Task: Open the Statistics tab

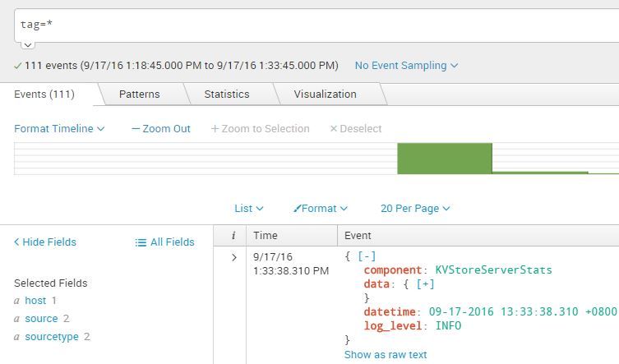Action: point(226,94)
